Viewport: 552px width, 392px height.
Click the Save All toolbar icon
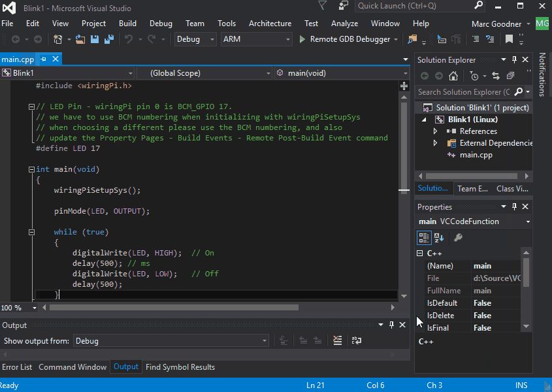pos(109,39)
